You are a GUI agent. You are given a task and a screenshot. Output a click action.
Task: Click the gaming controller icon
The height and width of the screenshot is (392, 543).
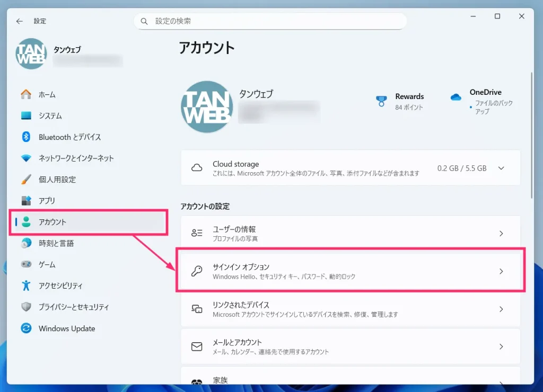(x=26, y=264)
